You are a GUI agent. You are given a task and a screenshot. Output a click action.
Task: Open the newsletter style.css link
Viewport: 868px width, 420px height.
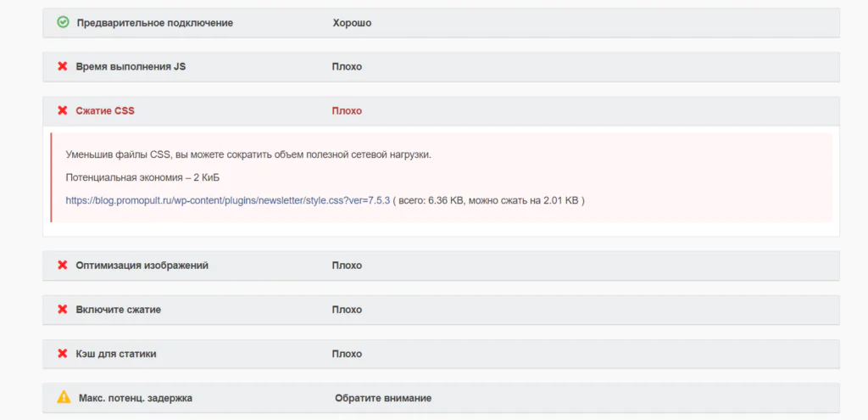coord(228,200)
